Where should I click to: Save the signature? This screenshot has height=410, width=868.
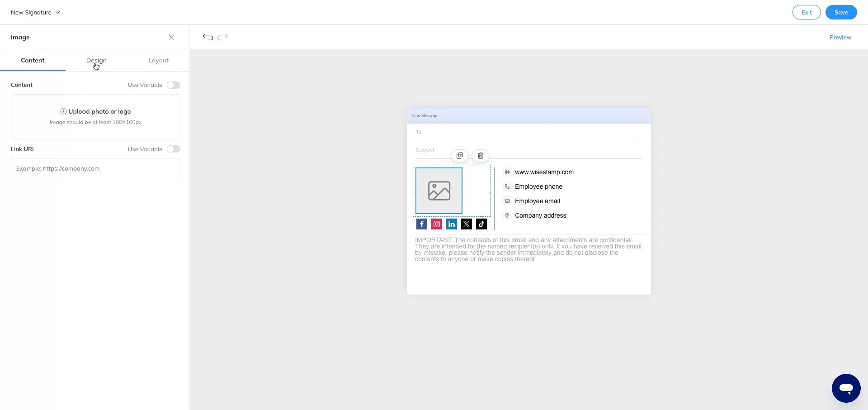(x=841, y=12)
